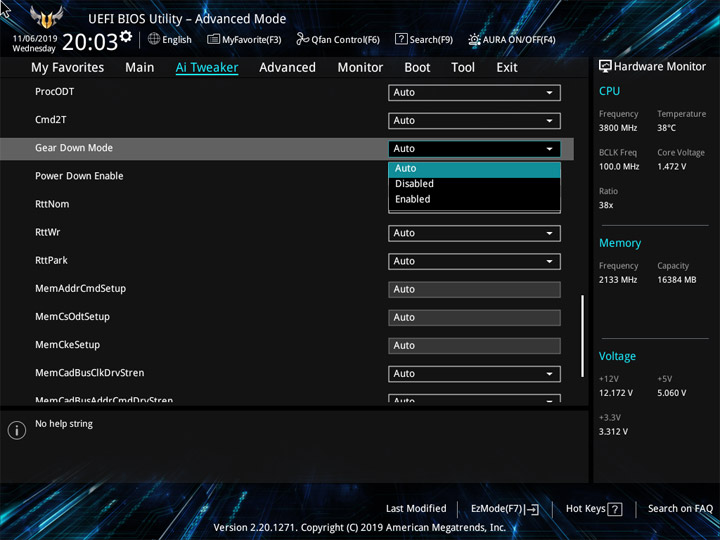Choose Disabled in the Gear Down list

pos(474,184)
